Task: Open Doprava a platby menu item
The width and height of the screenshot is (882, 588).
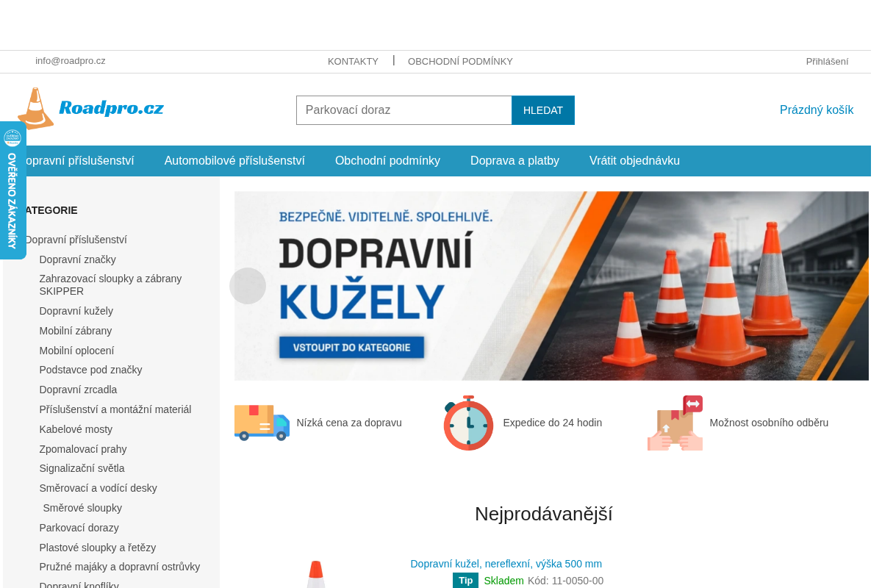Action: (514, 161)
